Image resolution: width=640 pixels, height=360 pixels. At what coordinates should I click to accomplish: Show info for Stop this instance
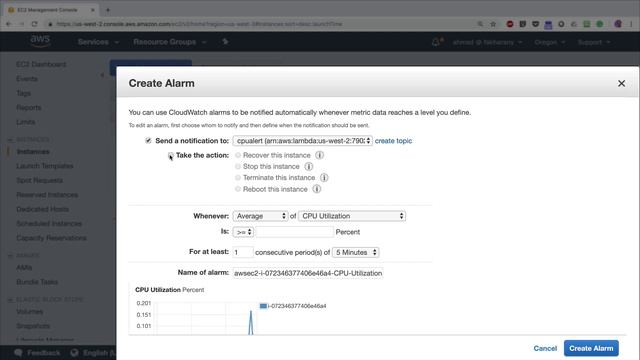point(309,167)
